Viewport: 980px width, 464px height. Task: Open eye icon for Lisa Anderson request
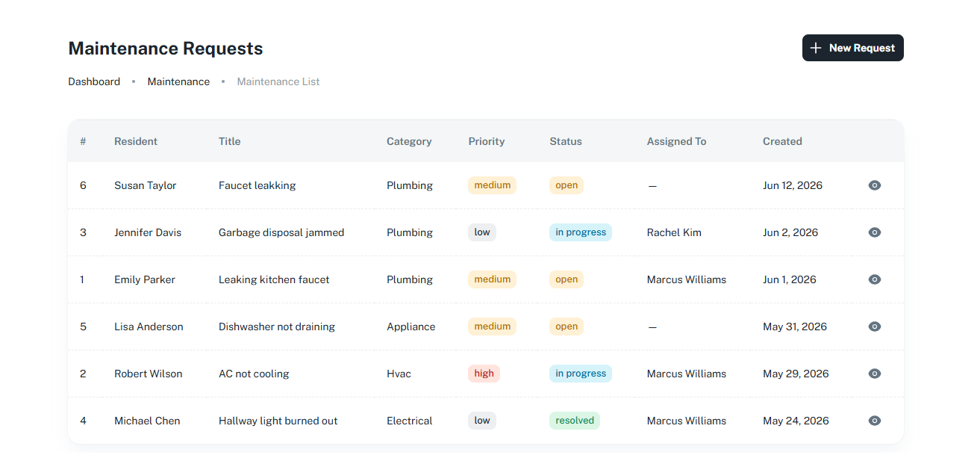tap(875, 327)
